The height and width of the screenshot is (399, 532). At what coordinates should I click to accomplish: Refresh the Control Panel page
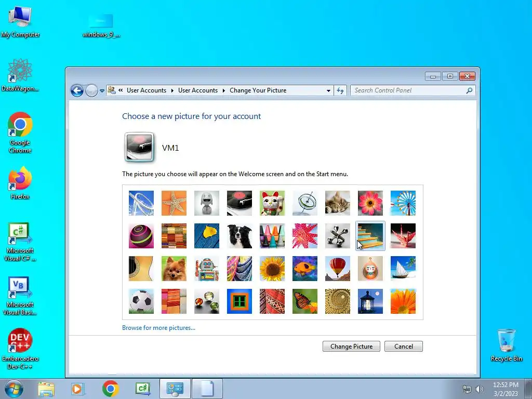click(x=340, y=90)
